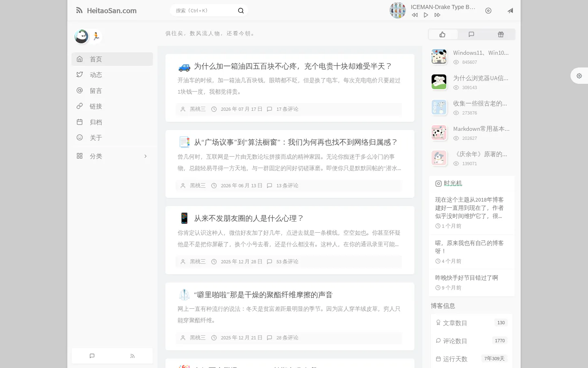Switch to the gift box tab
Image resolution: width=588 pixels, height=368 pixels.
pos(501,34)
